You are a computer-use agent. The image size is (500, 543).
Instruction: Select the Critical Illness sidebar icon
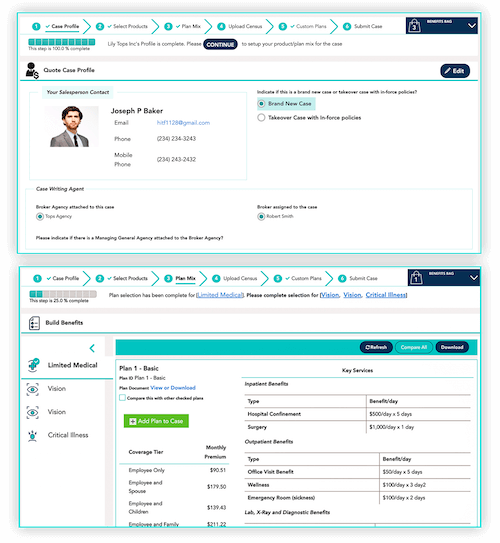pos(33,436)
